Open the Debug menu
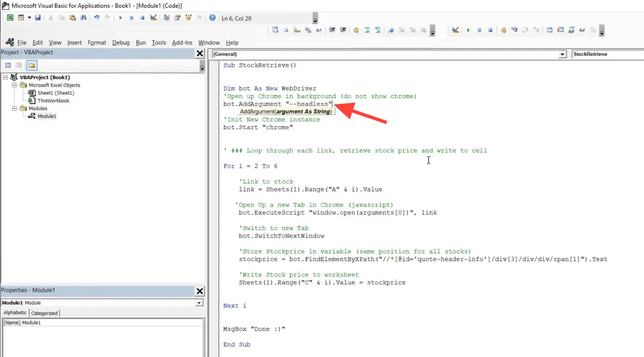644x357 pixels. 120,42
